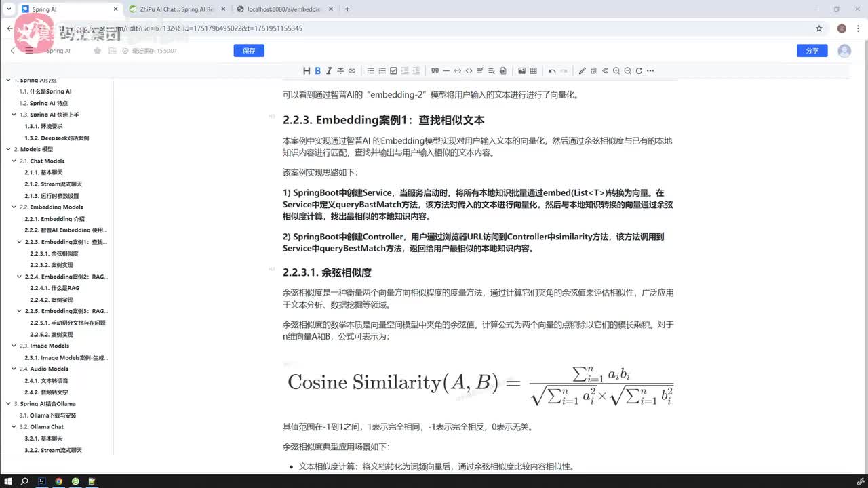Click heading 2.2.3. Embedding案例1：查找相似文本

click(384, 120)
